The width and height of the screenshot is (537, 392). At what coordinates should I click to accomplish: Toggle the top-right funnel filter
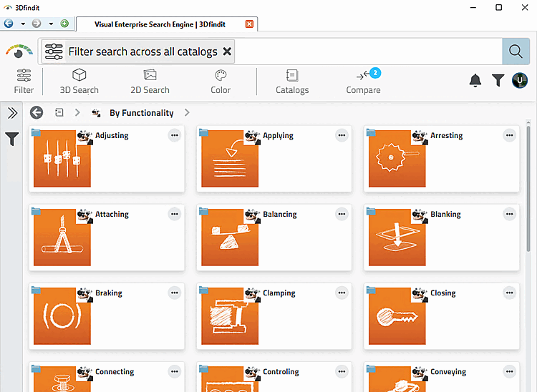[x=498, y=81]
